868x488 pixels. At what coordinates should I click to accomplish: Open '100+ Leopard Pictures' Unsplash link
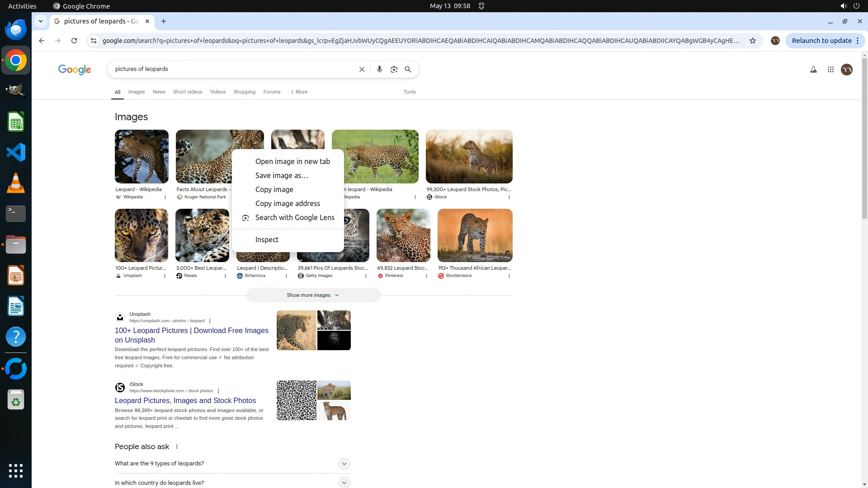click(x=191, y=335)
